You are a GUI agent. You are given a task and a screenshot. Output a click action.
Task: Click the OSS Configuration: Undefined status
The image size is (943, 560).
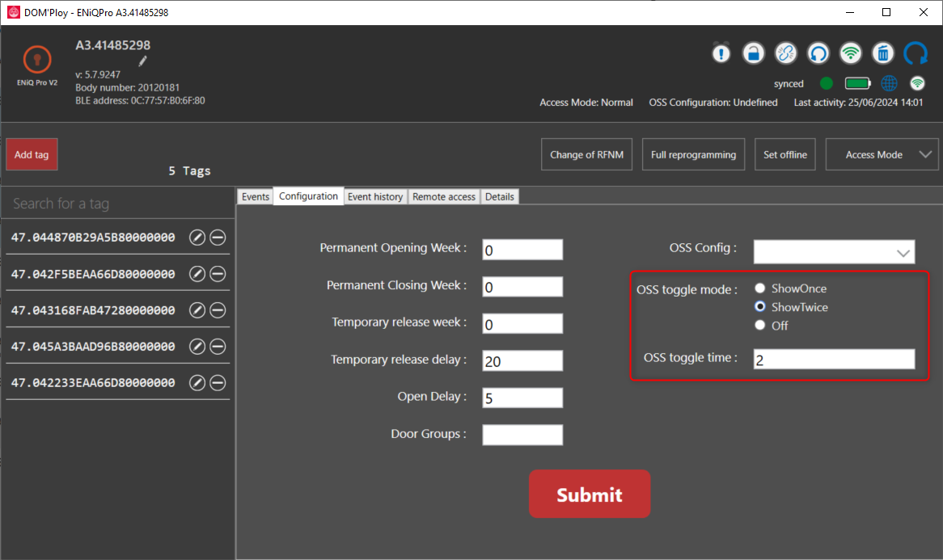[x=713, y=102]
